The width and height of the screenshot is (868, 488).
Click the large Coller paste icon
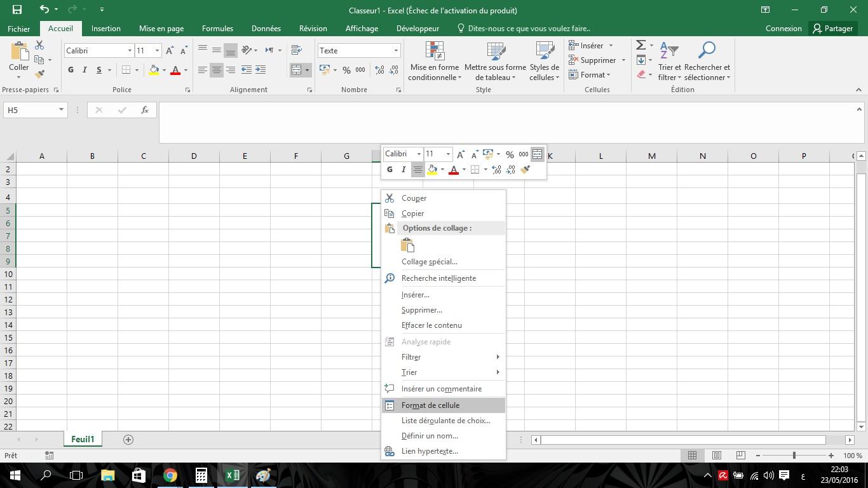18,52
